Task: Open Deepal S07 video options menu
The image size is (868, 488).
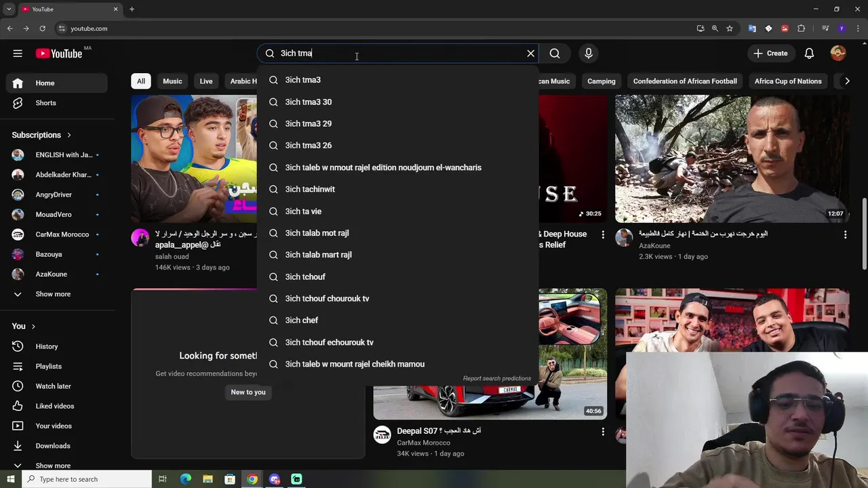Action: tap(603, 432)
